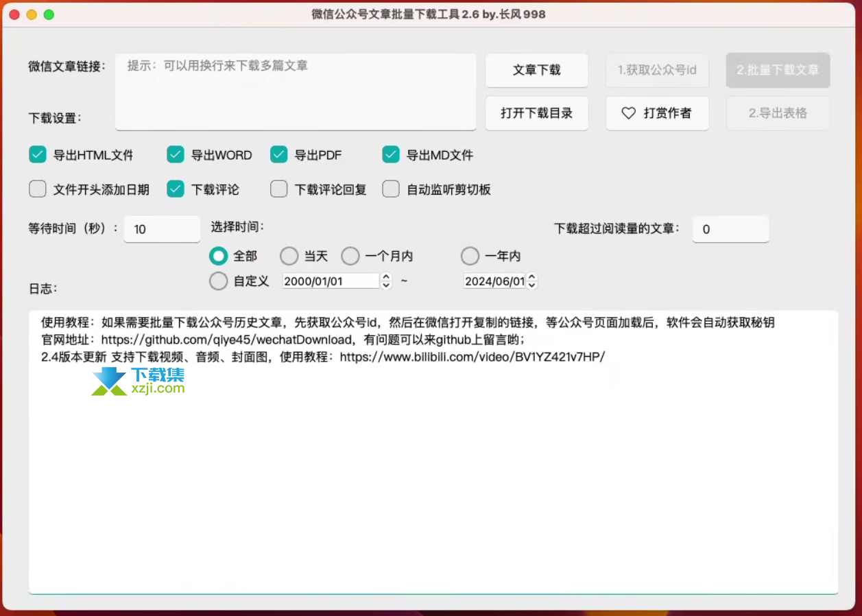Click the end date field 2024/06/01
Screen dimensions: 862x616
494,281
